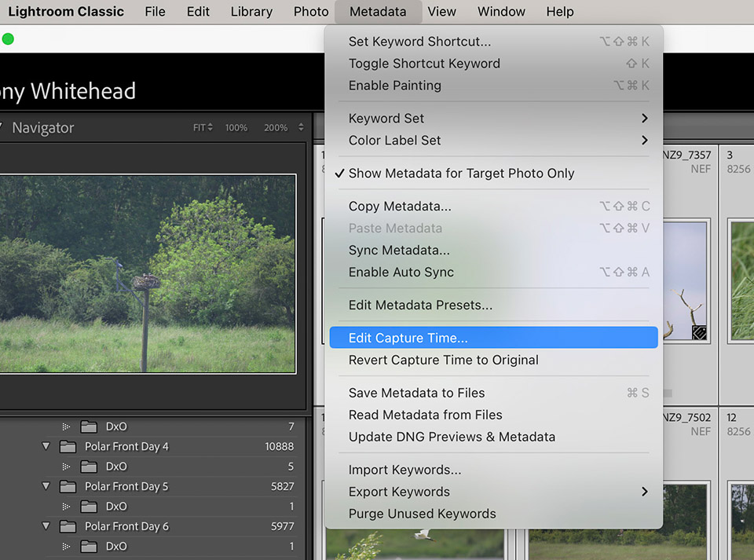Choose Purge Unused Keywords
754x560 pixels.
[494, 514]
